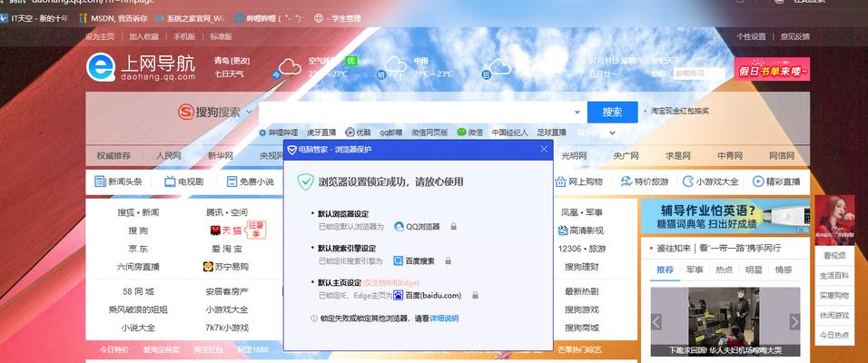Click the blue 搜索 button
The image size is (868, 363).
click(612, 112)
